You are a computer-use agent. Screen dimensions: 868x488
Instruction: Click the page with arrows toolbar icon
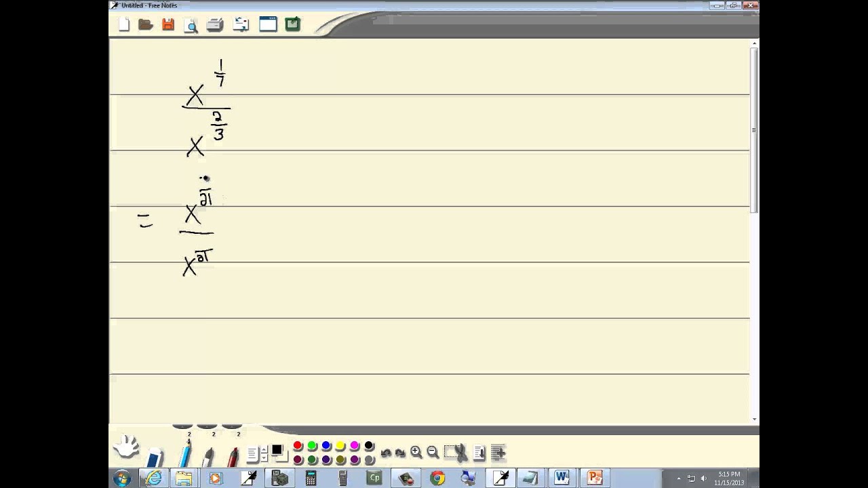(x=241, y=25)
